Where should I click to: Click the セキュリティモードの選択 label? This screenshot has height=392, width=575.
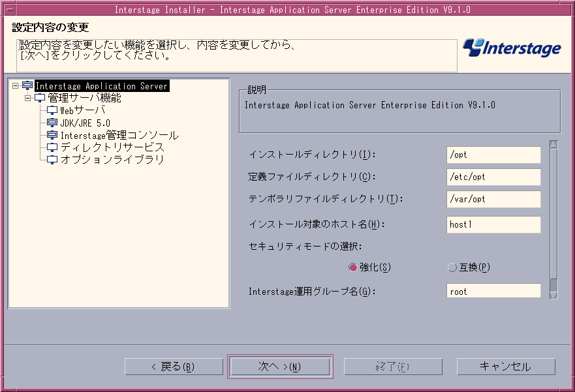coord(305,246)
